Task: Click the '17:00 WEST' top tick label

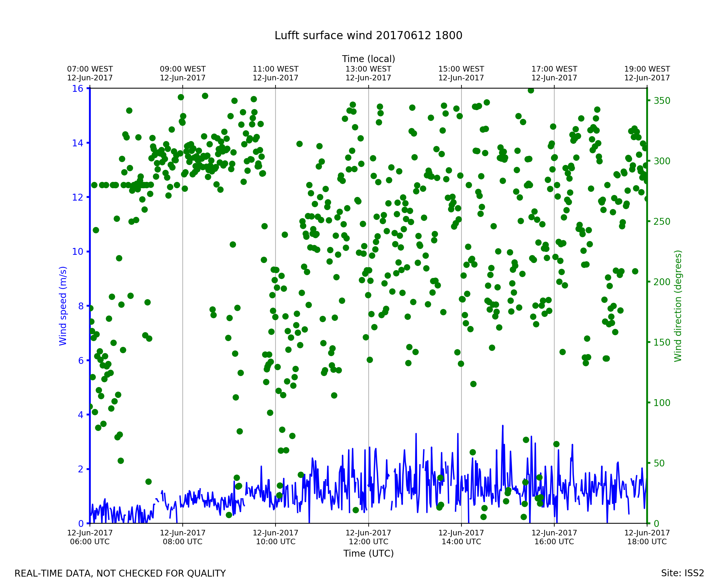Action: click(554, 69)
